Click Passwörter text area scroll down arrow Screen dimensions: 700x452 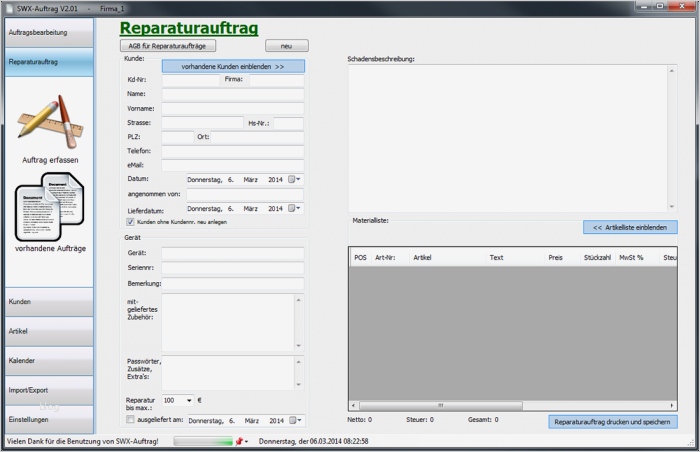point(299,385)
